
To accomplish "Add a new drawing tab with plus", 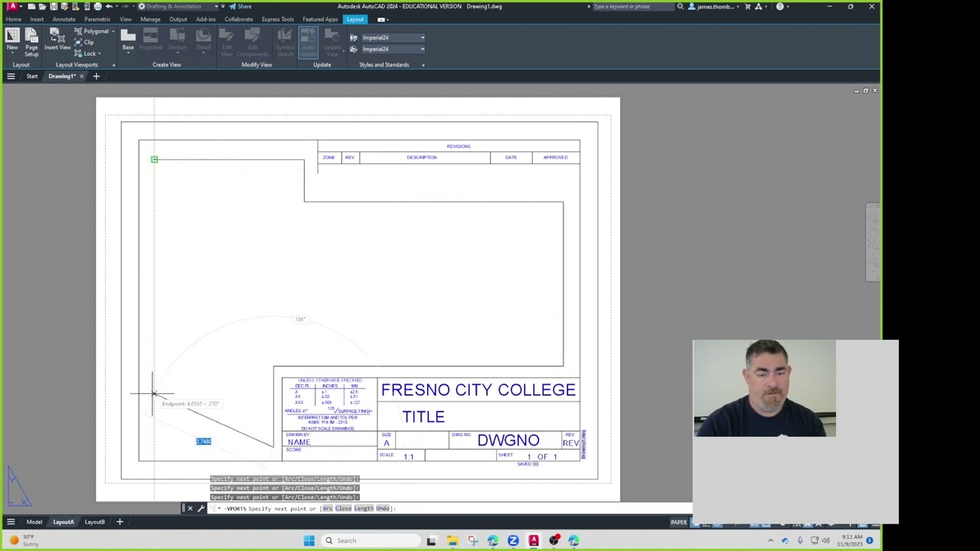I will pyautogui.click(x=96, y=77).
